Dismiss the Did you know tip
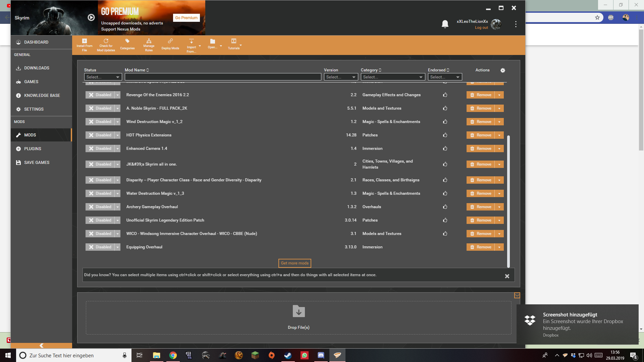 coord(507,276)
